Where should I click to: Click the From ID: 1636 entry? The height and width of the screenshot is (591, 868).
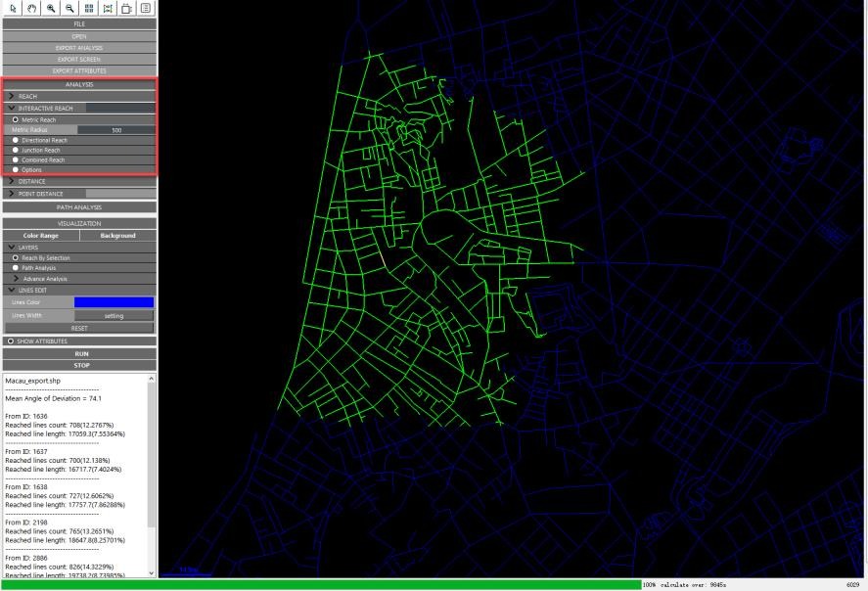click(x=26, y=416)
